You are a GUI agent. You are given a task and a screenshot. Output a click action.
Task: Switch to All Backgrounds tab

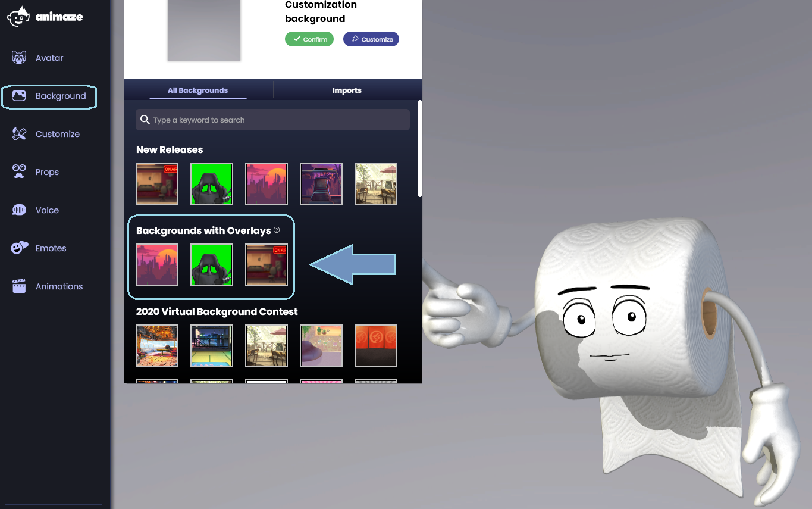[198, 90]
